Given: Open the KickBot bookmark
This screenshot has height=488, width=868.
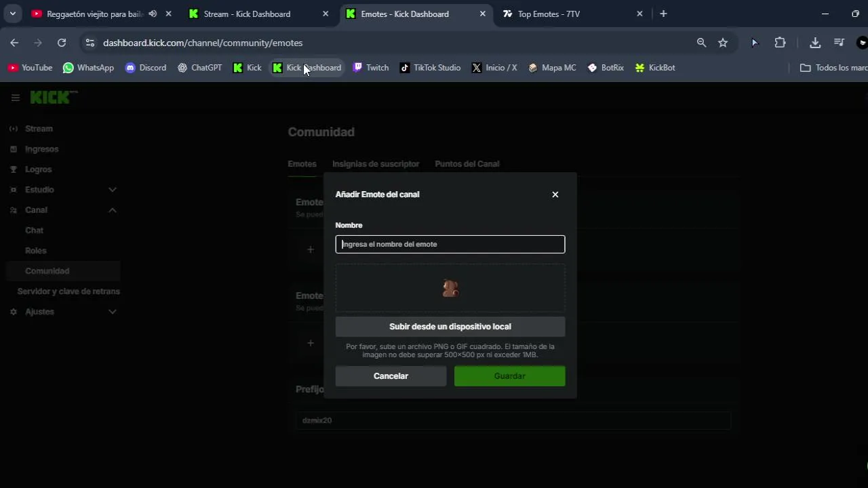Looking at the screenshot, I should (655, 68).
